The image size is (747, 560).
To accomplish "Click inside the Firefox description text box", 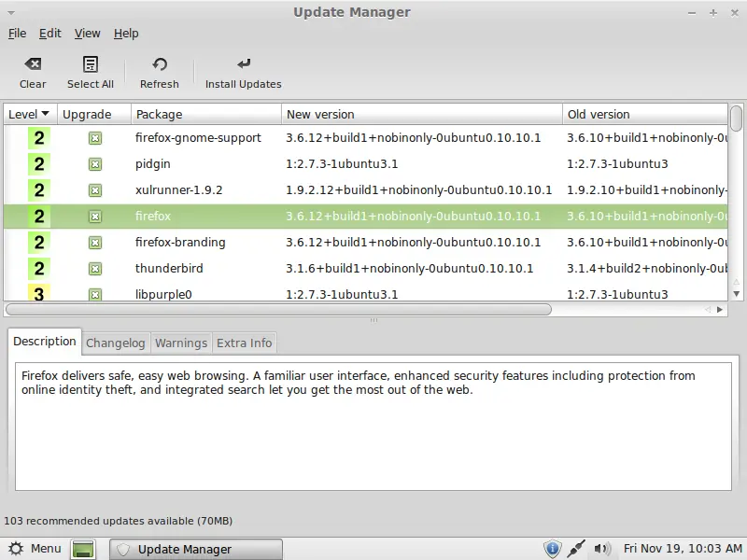I will pyautogui.click(x=373, y=427).
